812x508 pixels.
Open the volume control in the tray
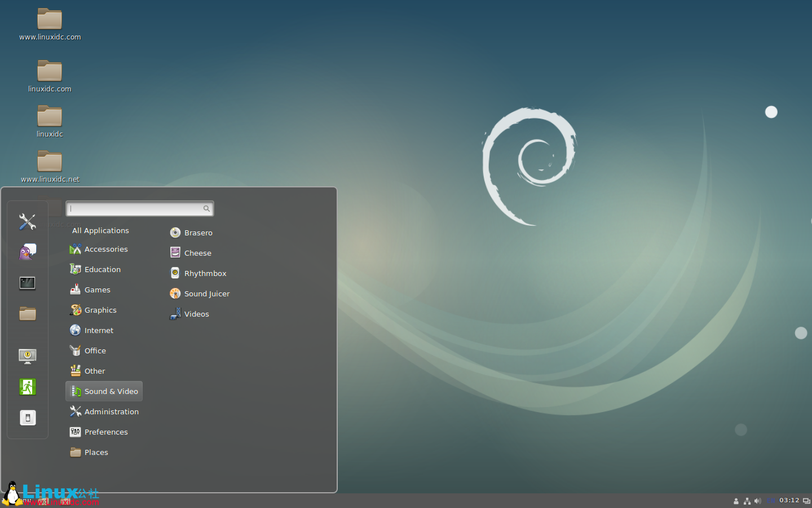coord(758,501)
